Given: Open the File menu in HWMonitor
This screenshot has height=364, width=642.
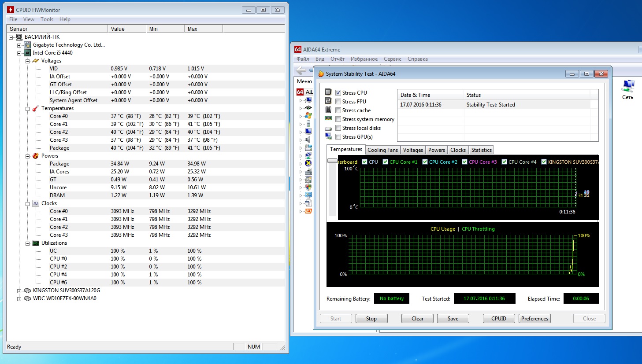Looking at the screenshot, I should tap(13, 19).
